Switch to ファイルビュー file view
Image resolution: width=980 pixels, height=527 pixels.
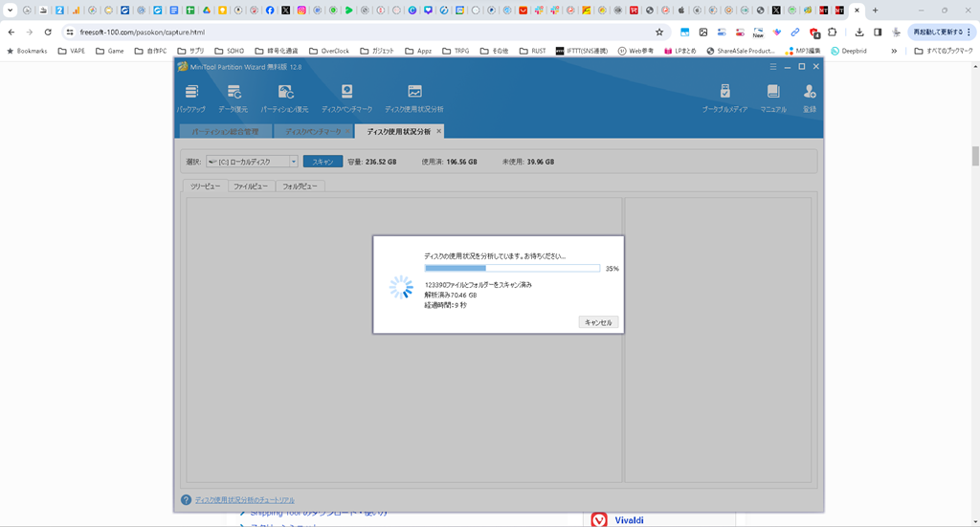tap(251, 187)
